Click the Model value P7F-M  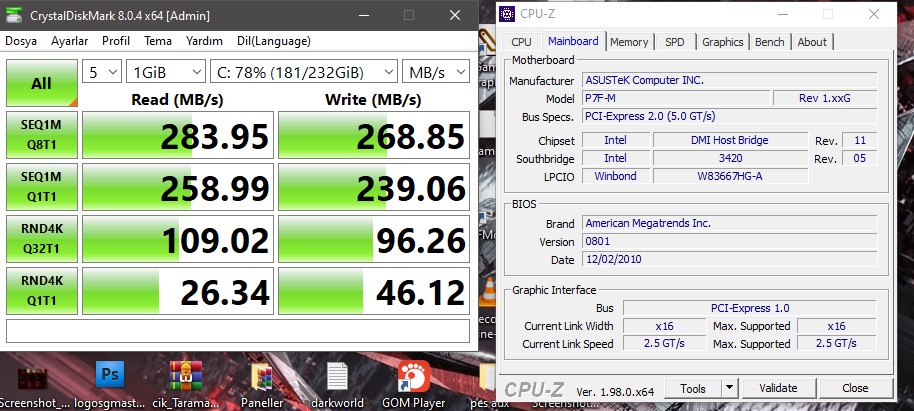tap(676, 98)
